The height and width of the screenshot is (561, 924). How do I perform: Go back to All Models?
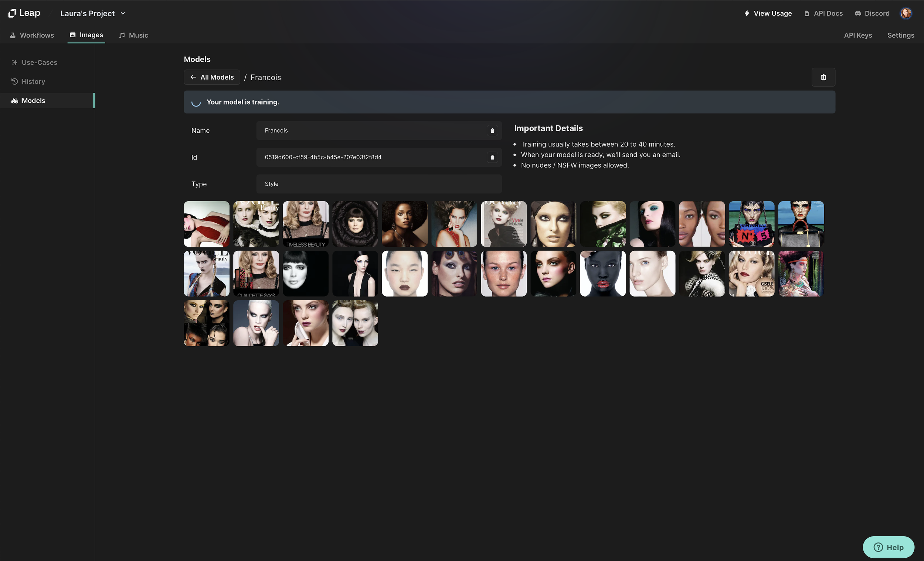(x=212, y=77)
